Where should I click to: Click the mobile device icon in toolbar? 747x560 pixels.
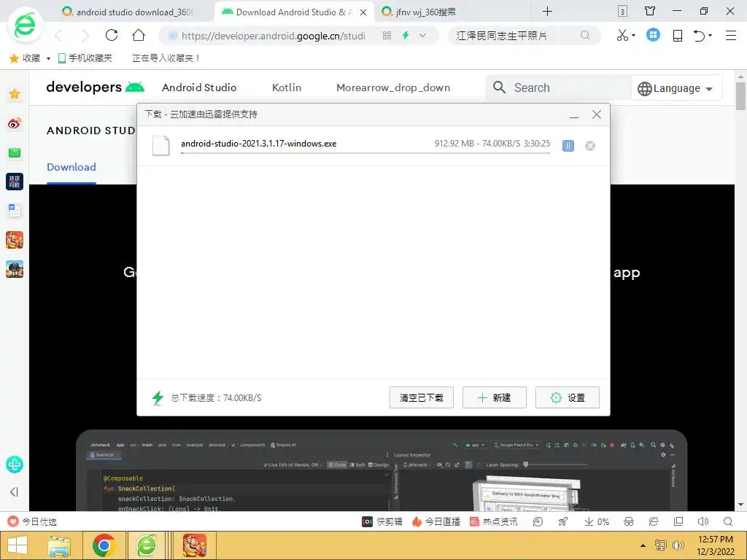point(678,35)
